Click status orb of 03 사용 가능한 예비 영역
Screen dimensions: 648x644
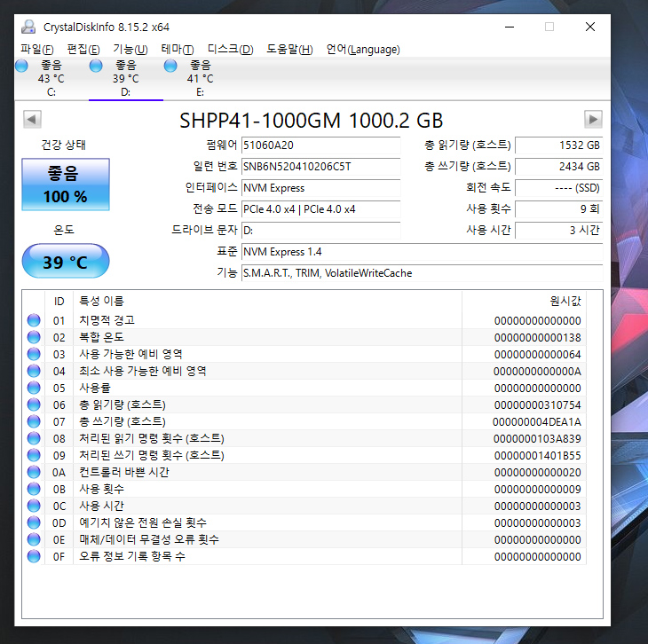point(34,354)
